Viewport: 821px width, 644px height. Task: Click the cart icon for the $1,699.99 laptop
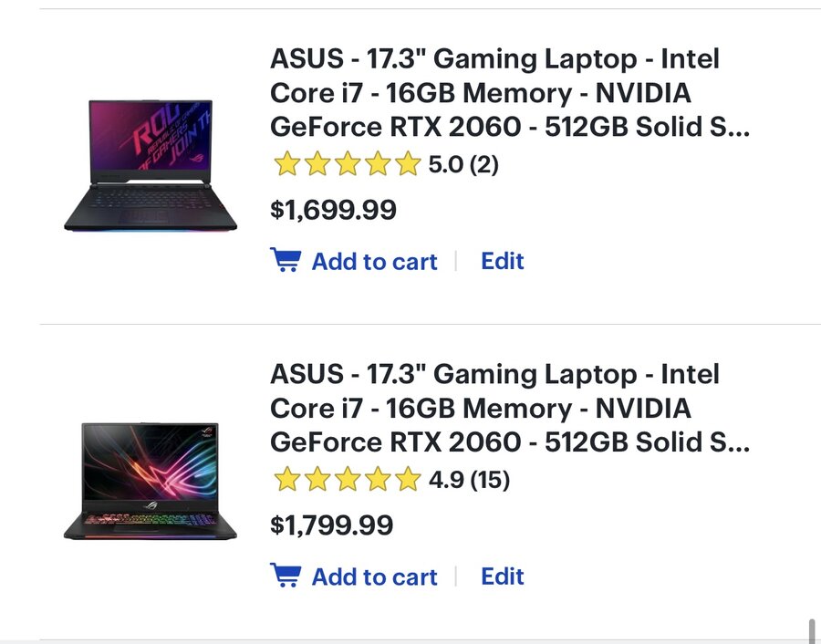(286, 261)
